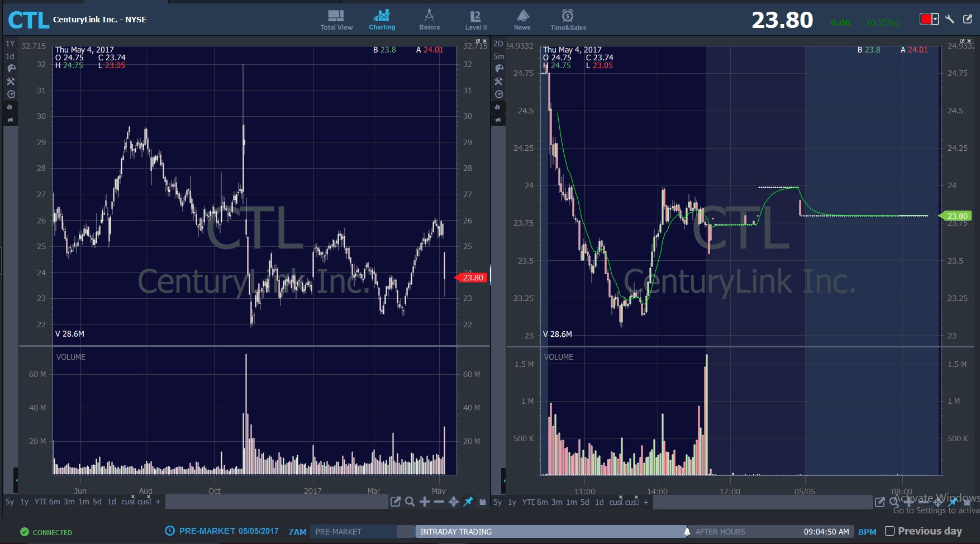Select 1y range on right chart

(x=512, y=502)
